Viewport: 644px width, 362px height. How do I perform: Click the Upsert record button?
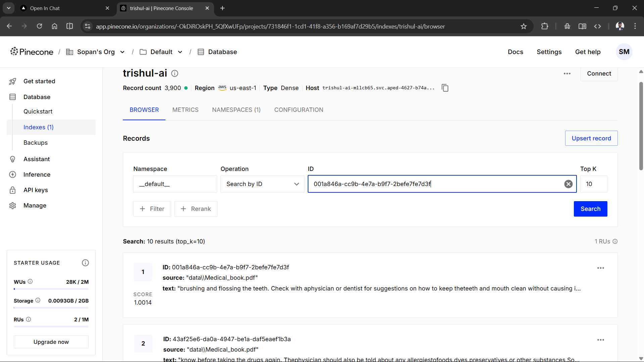(591, 138)
